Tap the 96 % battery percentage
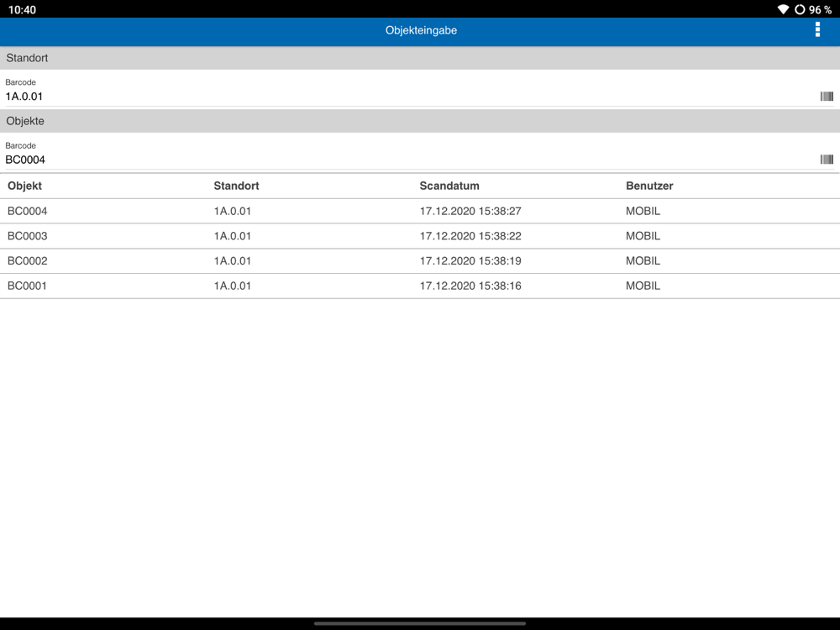Image resolution: width=840 pixels, height=630 pixels. pos(820,9)
